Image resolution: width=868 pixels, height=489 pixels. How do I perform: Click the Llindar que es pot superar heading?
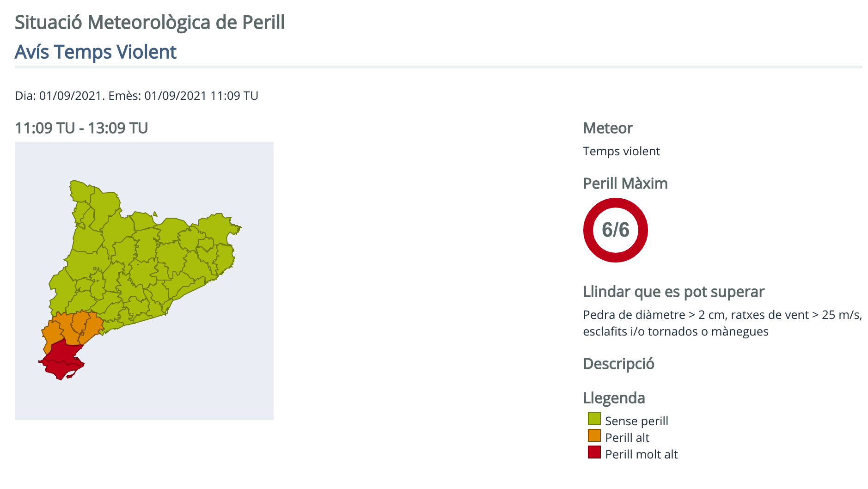673,292
